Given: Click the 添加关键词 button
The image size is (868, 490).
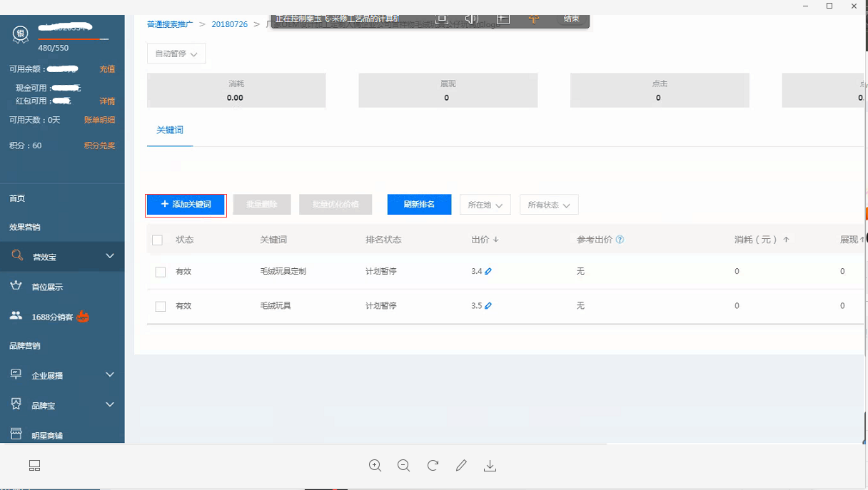Looking at the screenshot, I should tap(186, 205).
